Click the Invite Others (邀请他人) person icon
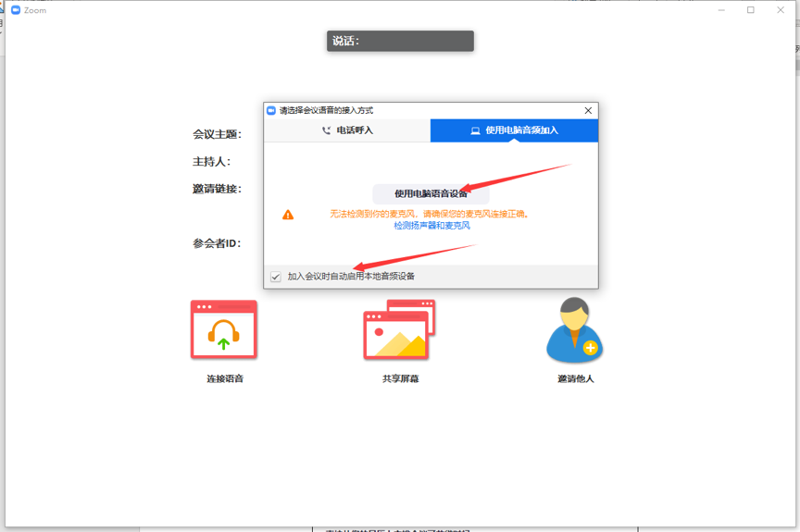 pyautogui.click(x=574, y=330)
